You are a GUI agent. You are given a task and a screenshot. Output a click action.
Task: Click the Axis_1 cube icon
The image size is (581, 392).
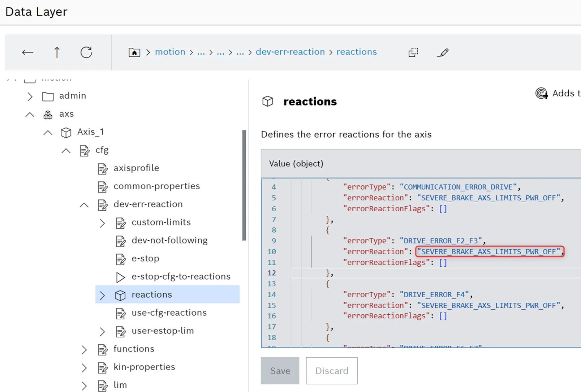pos(66,133)
